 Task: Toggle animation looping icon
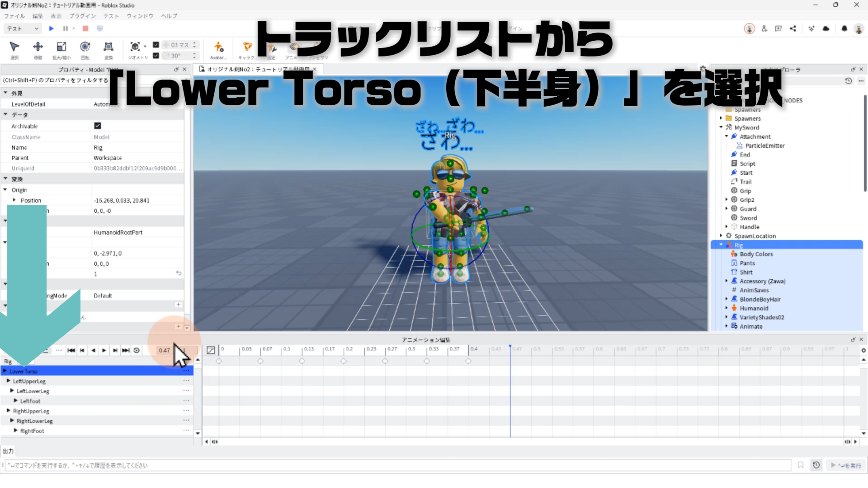(137, 351)
